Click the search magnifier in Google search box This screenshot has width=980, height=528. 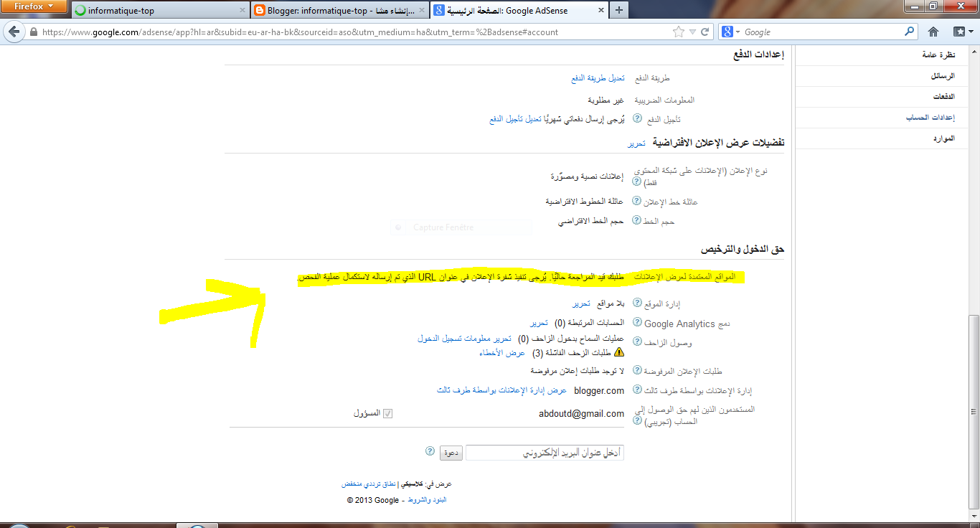coord(910,32)
